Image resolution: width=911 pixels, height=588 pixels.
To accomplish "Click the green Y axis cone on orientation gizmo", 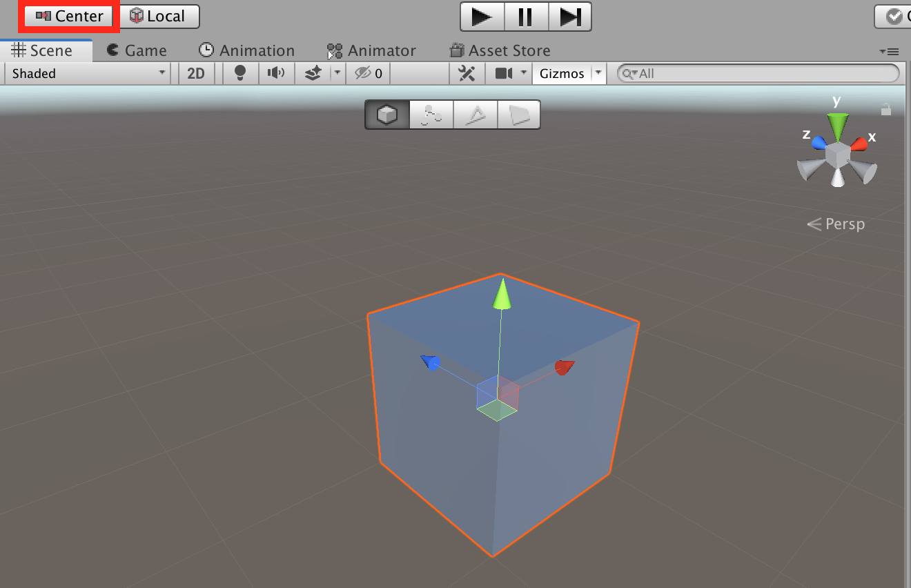I will click(838, 127).
